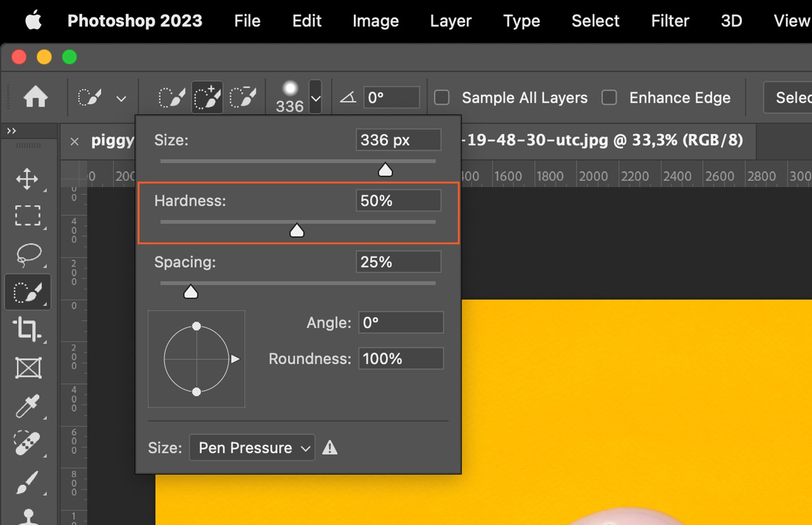Open the Layer menu
The width and height of the screenshot is (812, 525).
tap(450, 21)
